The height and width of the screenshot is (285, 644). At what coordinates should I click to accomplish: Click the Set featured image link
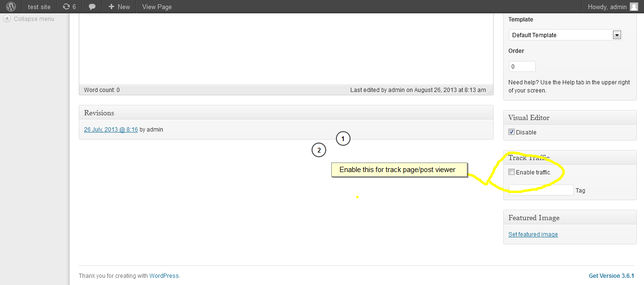tap(533, 234)
